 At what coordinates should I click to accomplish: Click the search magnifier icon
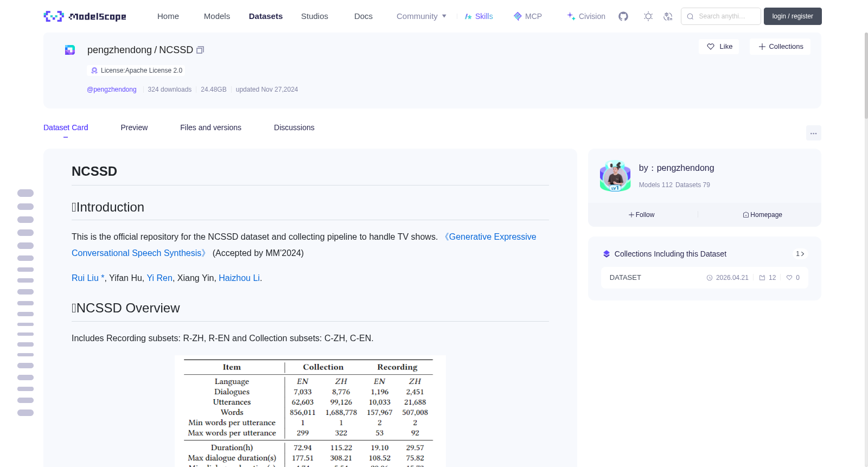690,16
